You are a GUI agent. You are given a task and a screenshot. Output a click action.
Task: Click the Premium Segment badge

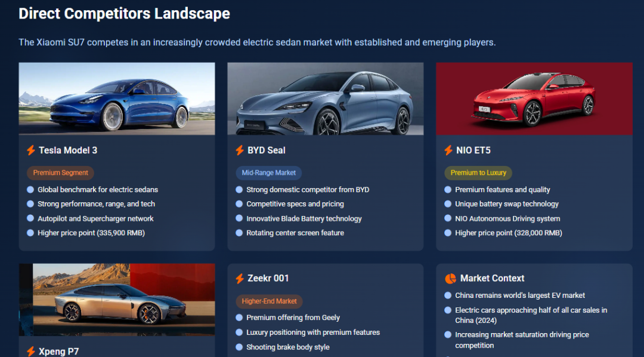[60, 173]
